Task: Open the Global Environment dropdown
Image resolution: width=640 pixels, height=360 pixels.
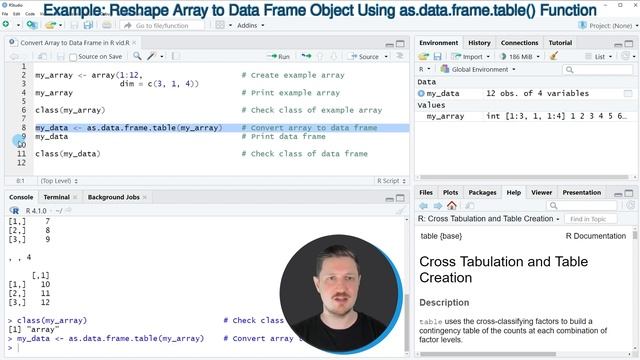Action: [478, 69]
